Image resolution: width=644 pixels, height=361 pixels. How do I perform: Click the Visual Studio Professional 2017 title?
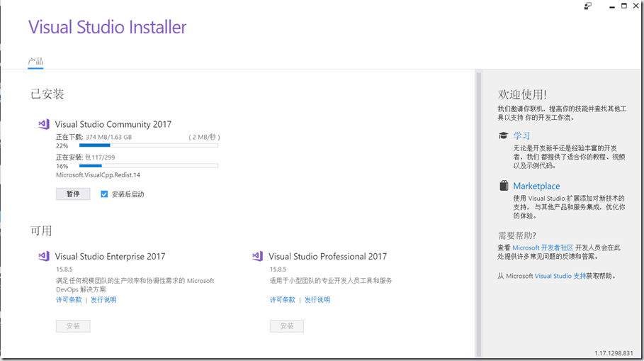point(328,257)
